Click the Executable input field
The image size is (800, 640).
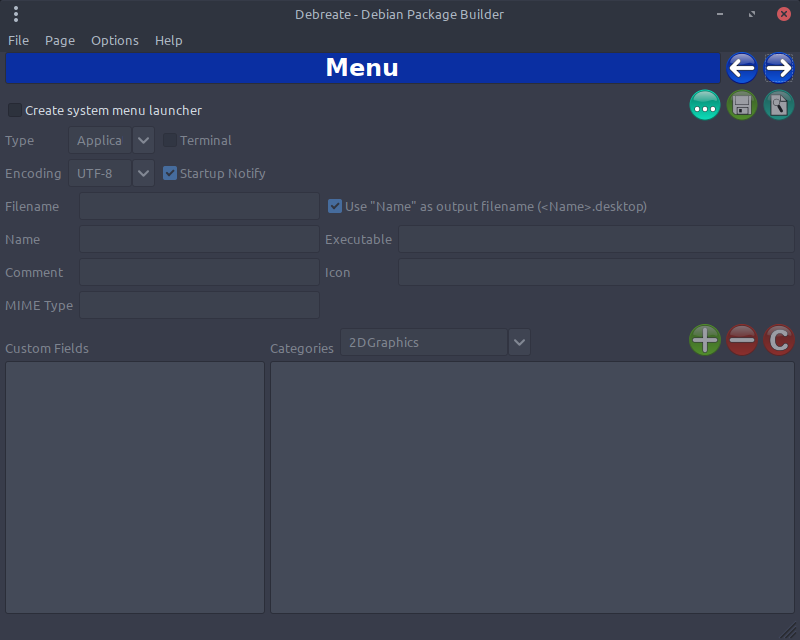(x=596, y=239)
